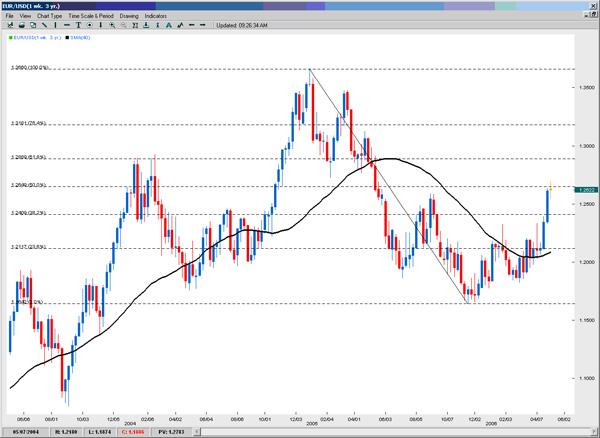600x438 pixels.
Task: Select the diagonal trend line drawing tool
Action: [x=44, y=25]
